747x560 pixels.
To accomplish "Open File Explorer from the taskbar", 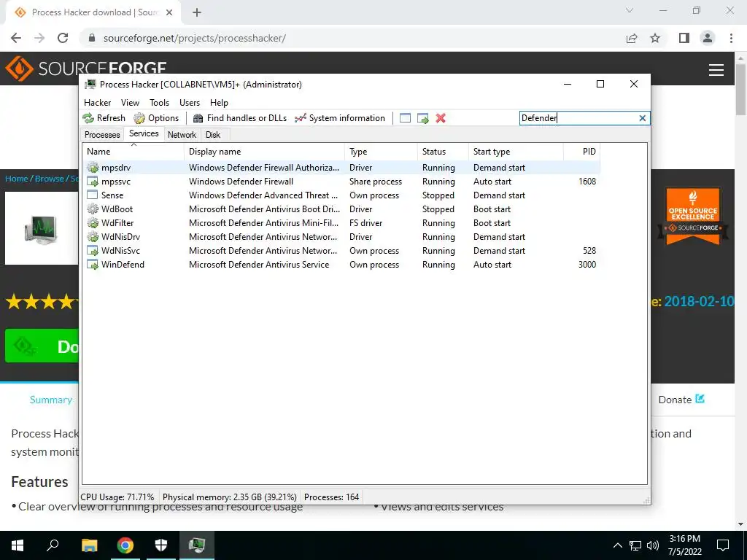I will pyautogui.click(x=89, y=545).
